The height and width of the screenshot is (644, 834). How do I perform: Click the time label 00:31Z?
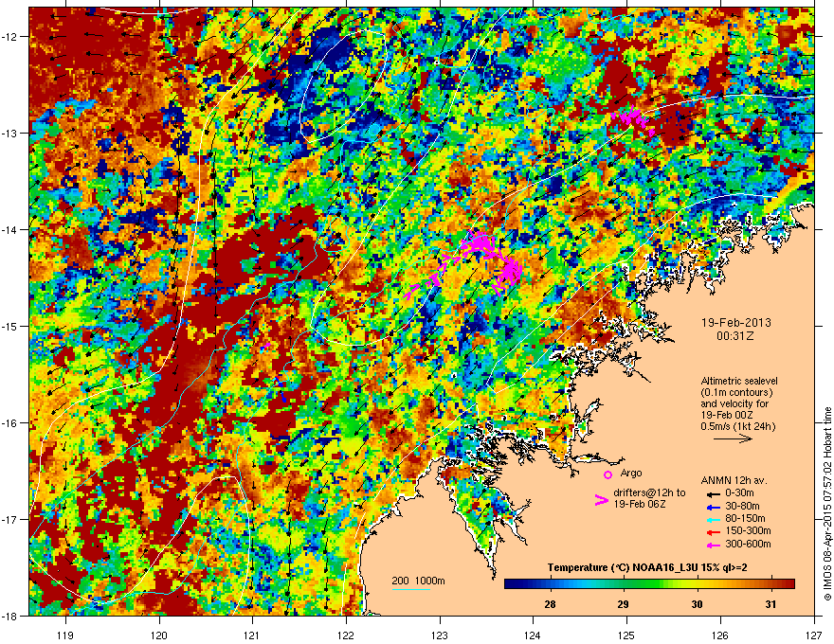click(x=735, y=336)
